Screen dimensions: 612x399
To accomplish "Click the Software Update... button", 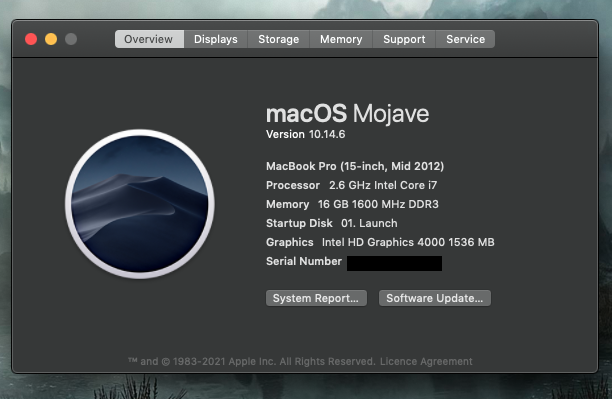I will click(435, 298).
